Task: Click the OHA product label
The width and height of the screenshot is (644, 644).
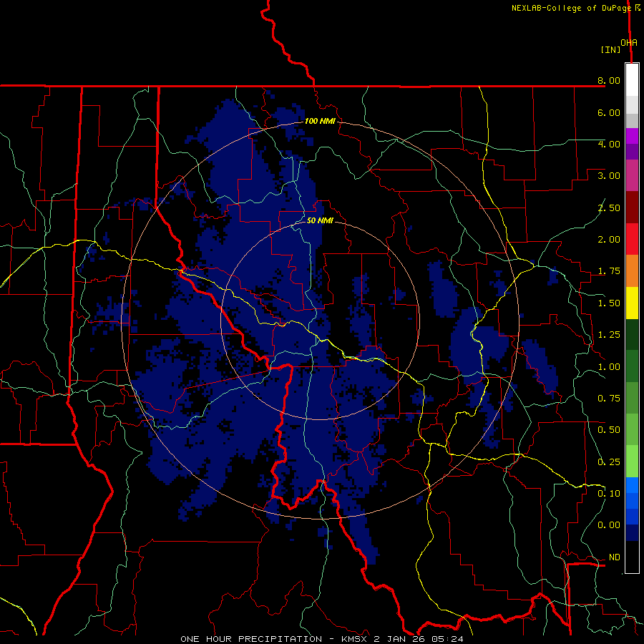Action: coord(629,43)
